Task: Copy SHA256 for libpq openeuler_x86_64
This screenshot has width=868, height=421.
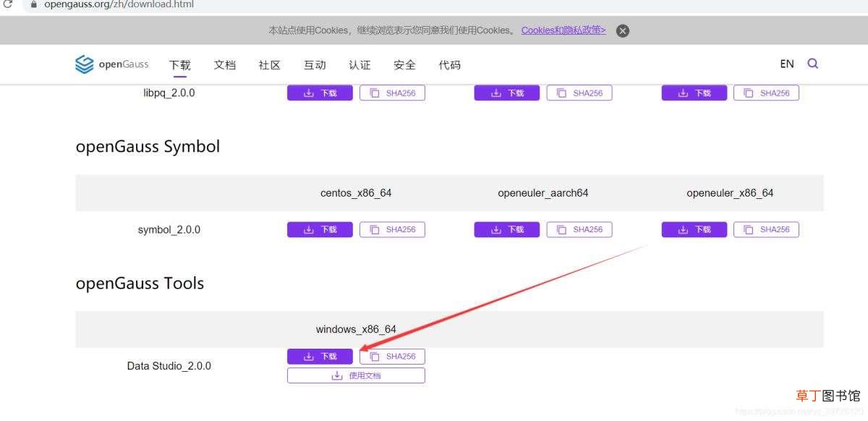Action: 766,93
